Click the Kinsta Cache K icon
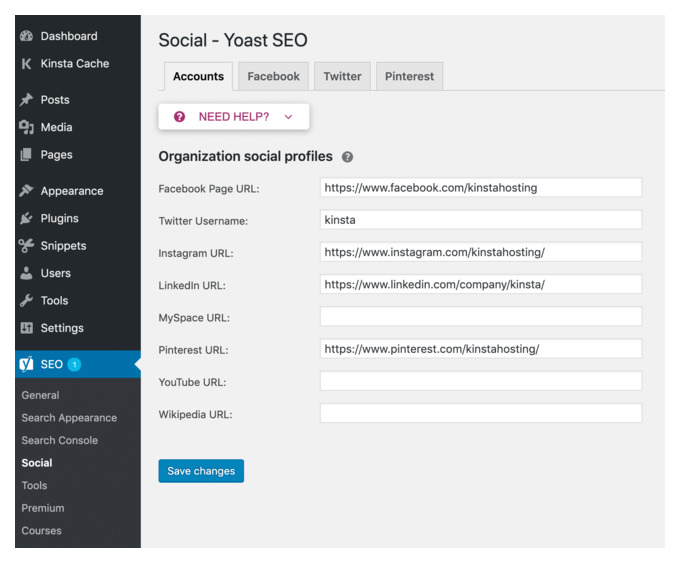 click(x=26, y=64)
